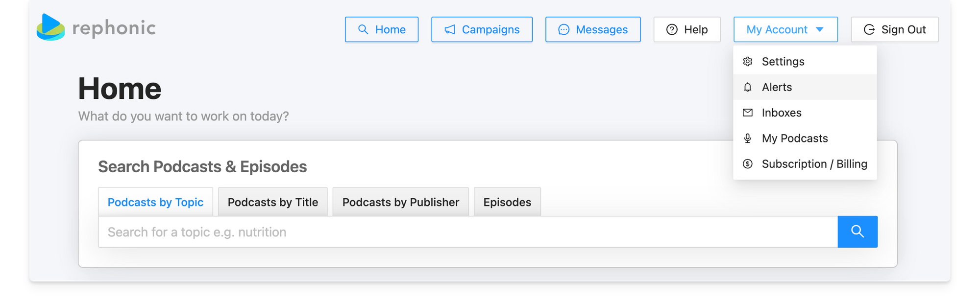Screen dimensions: 980x299
Task: Switch to the Podcasts by Title tab
Action: click(x=272, y=202)
